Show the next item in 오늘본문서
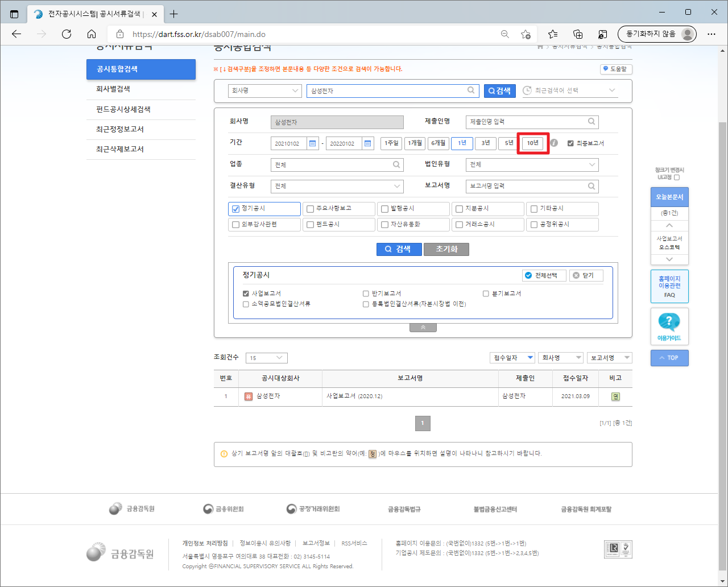 (x=669, y=259)
